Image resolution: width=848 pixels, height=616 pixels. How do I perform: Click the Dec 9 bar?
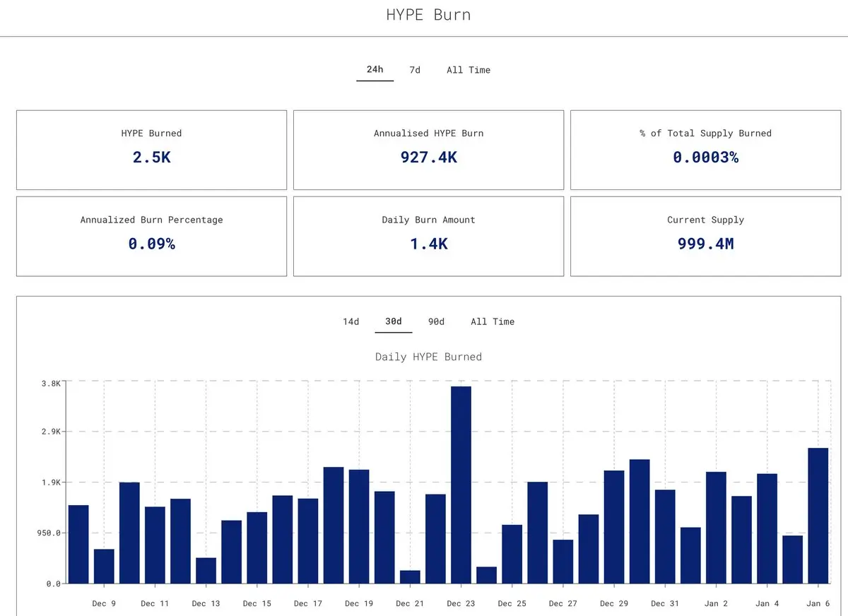(104, 567)
